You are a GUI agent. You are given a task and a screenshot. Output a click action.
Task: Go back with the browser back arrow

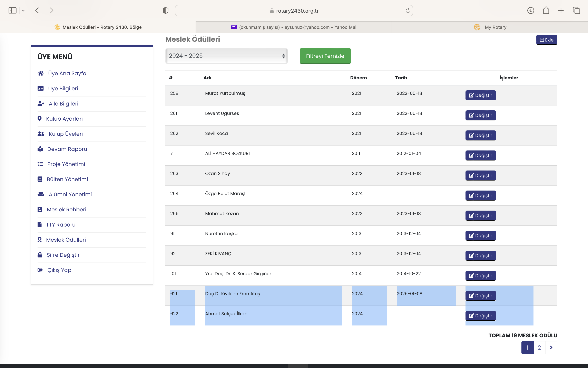pos(37,10)
